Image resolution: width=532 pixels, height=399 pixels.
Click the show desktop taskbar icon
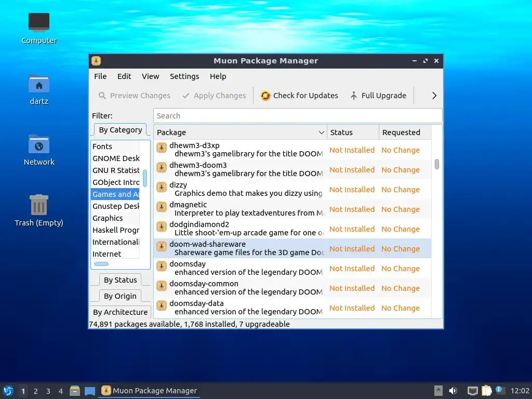point(90,391)
